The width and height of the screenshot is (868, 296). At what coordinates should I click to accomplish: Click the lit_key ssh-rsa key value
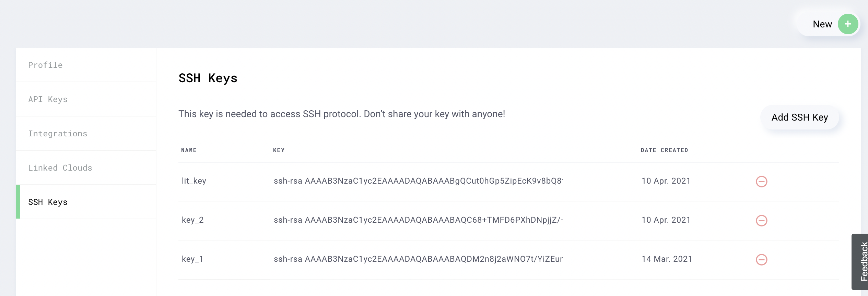coord(418,181)
